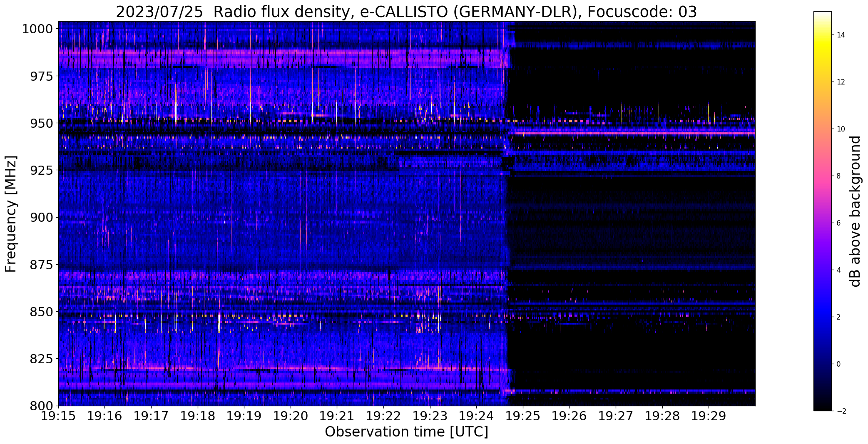868x444 pixels.
Task: Click the 19:27 time tick label
Action: click(616, 416)
